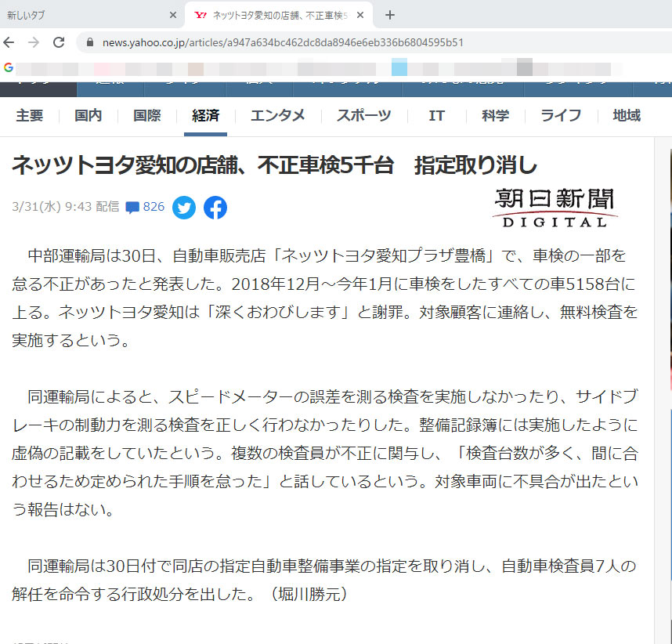The image size is (672, 644).
Task: Open the 経済 news category
Action: point(206,116)
